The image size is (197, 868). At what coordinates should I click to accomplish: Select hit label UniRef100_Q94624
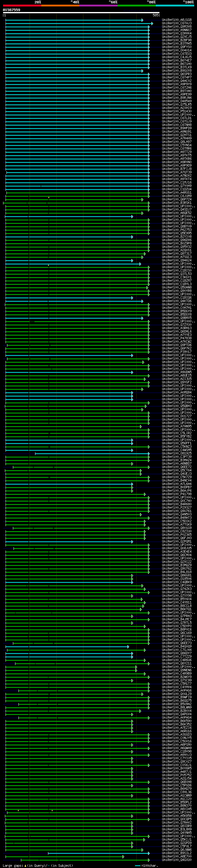point(177,260)
